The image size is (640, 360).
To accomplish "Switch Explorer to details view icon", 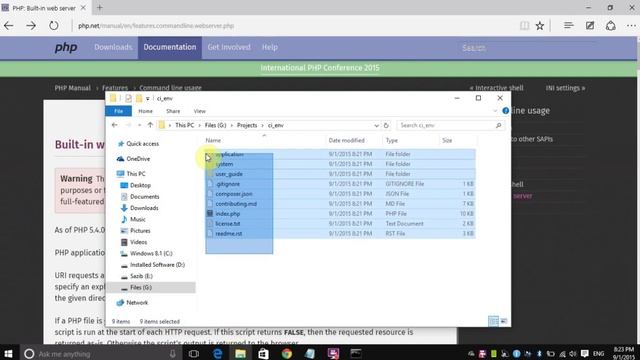I will click(493, 321).
